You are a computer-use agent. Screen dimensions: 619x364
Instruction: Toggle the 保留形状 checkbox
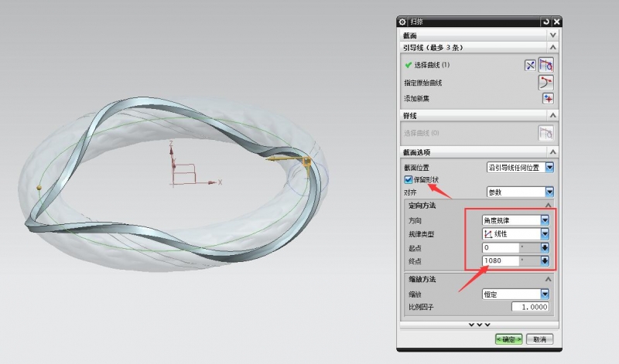409,180
